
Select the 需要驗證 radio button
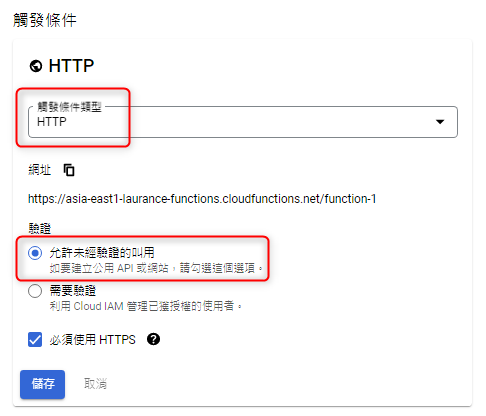[35, 291]
